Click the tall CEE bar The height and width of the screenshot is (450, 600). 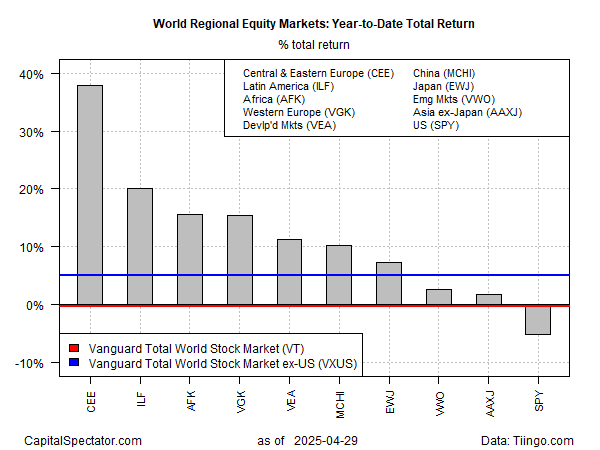click(89, 195)
